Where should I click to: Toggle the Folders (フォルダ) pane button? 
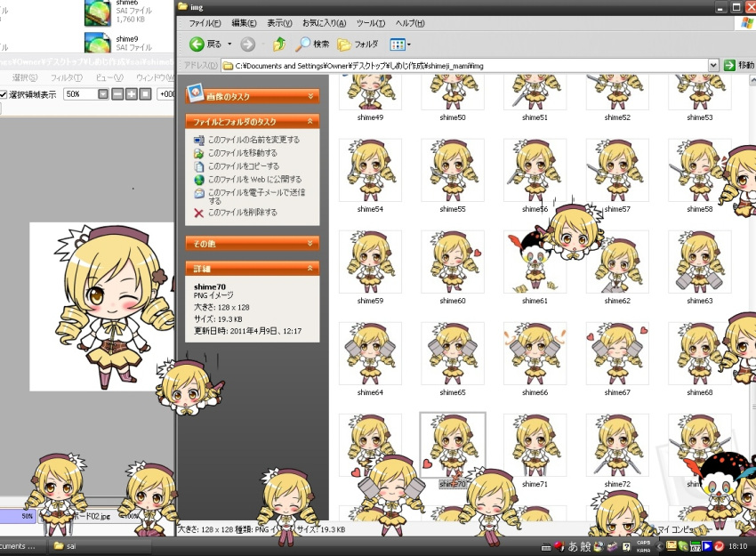click(358, 44)
